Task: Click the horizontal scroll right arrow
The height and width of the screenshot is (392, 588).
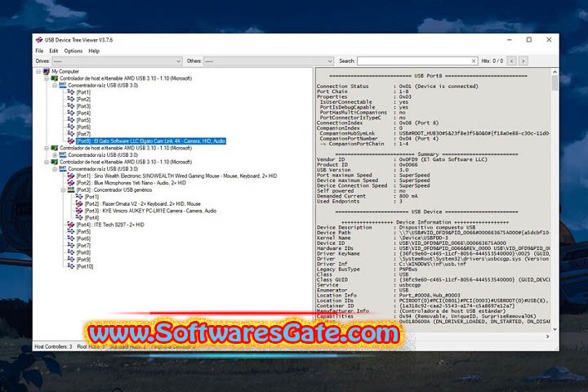Action: point(547,336)
